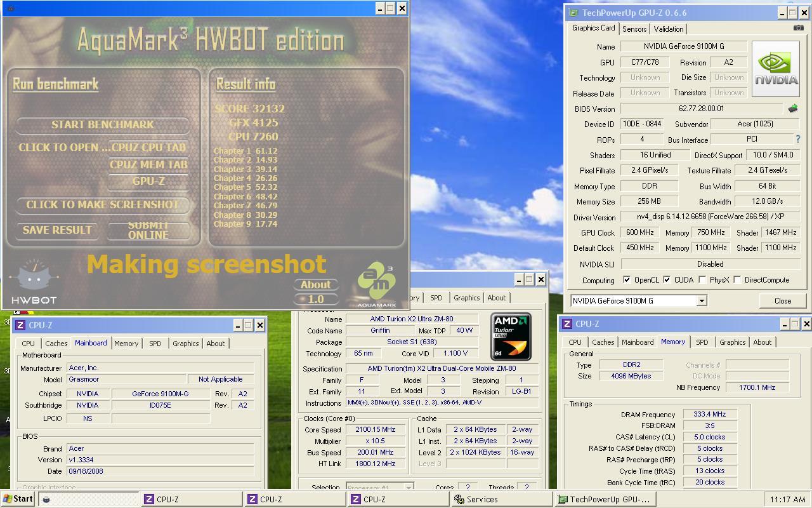Screen dimensions: 812x508
Task: Click the first CPU-Z taskbar button
Action: [192, 499]
